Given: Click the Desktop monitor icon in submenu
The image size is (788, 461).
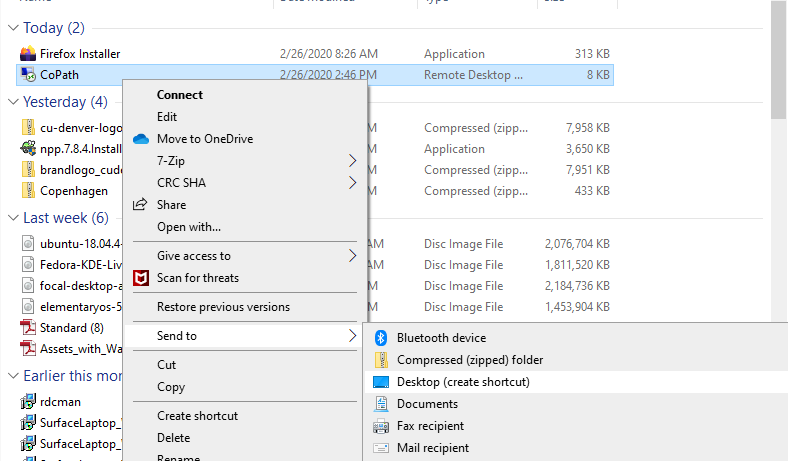Looking at the screenshot, I should pos(381,382).
